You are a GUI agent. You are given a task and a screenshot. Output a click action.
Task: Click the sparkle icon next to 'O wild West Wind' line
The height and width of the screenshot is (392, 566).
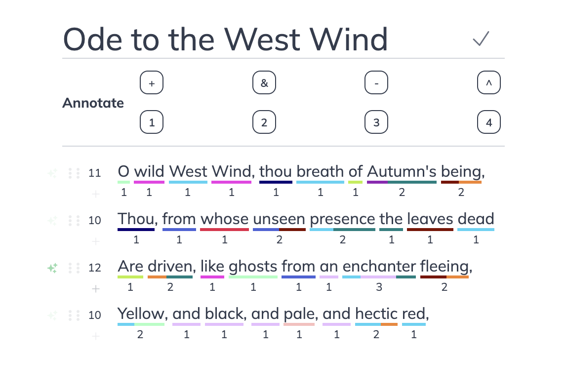[53, 173]
